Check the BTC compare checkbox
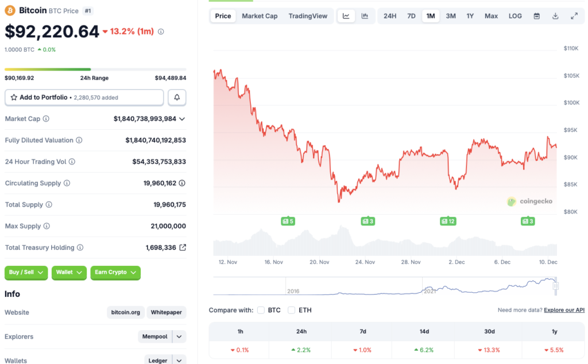Image resolution: width=588 pixels, height=364 pixels. tap(260, 309)
